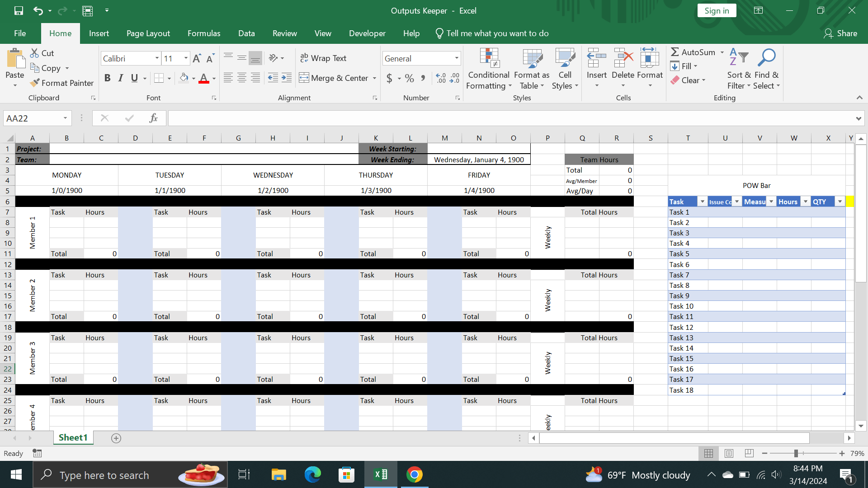Toggle Italic formatting
The height and width of the screenshot is (488, 868).
(x=121, y=78)
